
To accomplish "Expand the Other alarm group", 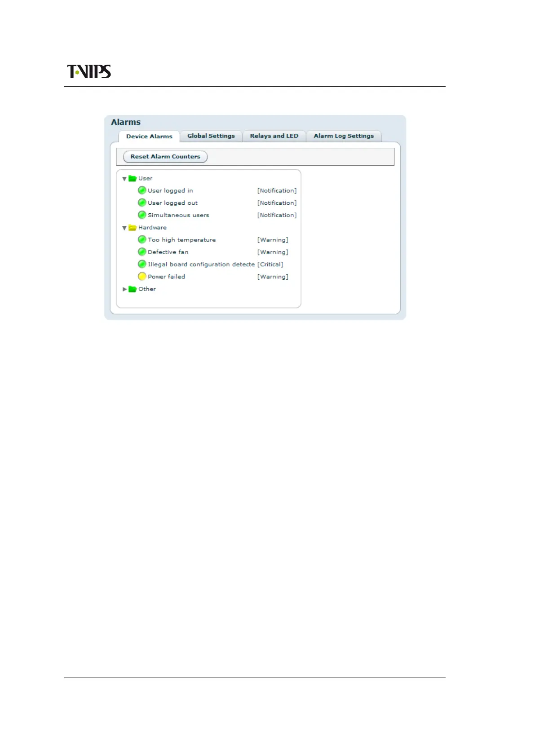I will pos(124,289).
